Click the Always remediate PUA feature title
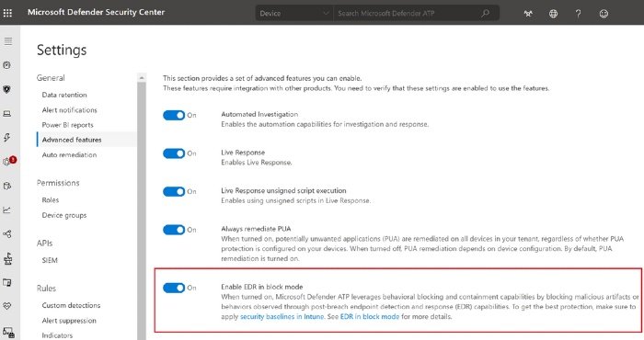This screenshot has height=340, width=644. [x=256, y=229]
